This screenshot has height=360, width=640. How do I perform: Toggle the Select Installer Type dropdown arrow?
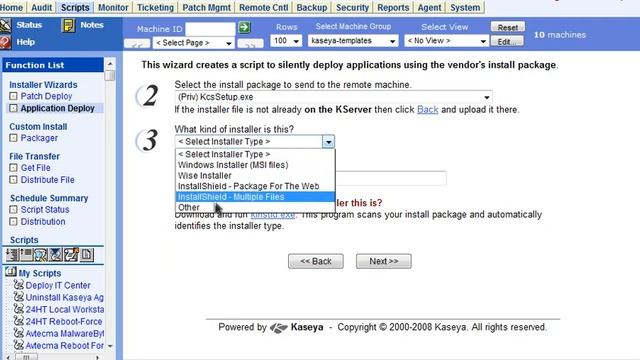point(328,142)
